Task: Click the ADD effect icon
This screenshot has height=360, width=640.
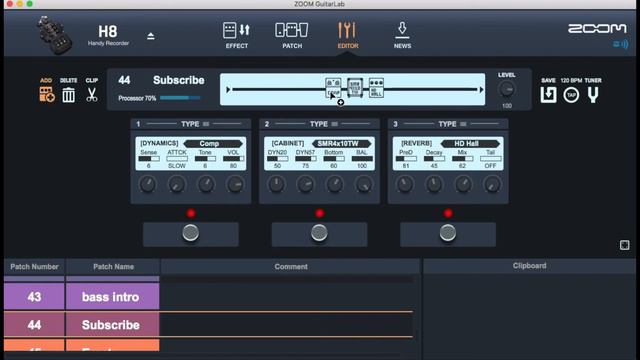Action: [47, 94]
